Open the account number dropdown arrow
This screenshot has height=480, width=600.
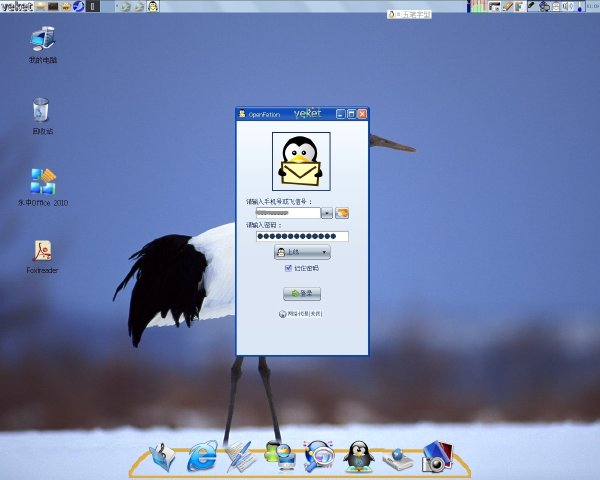327,213
